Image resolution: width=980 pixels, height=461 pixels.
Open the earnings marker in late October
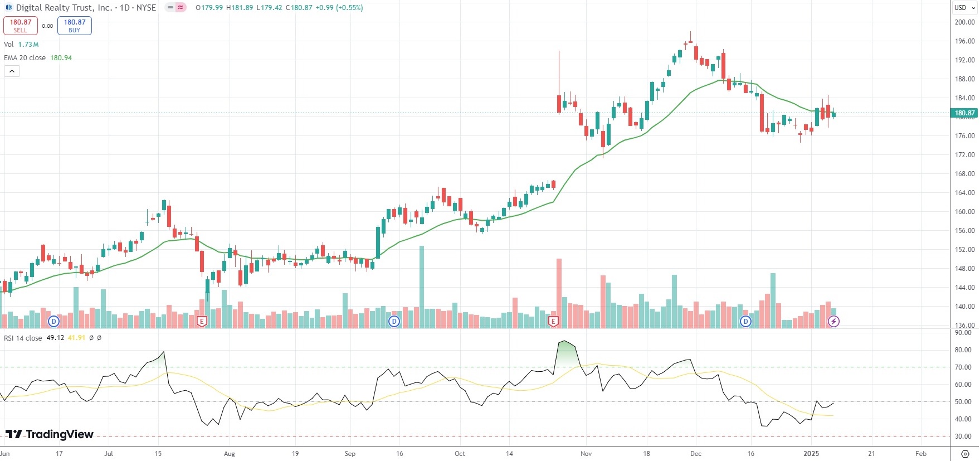click(553, 321)
